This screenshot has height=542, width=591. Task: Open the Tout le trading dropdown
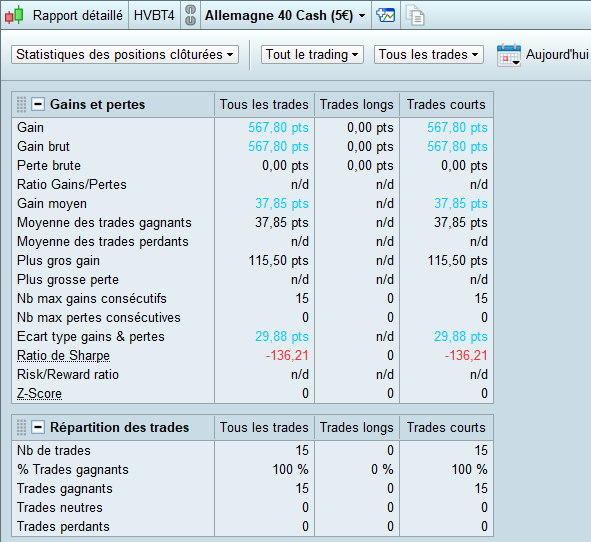pyautogui.click(x=312, y=55)
